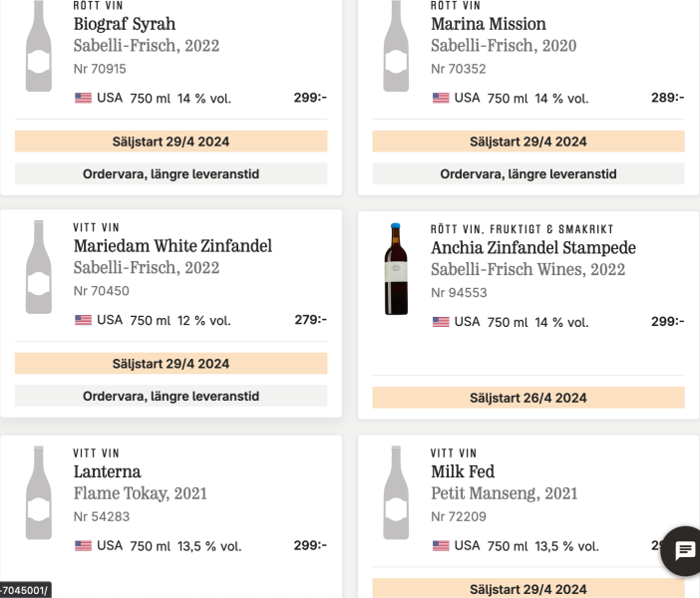This screenshot has width=700, height=598.
Task: Click Säljstart 26/4 2024 banner on Anchia
Action: click(528, 398)
